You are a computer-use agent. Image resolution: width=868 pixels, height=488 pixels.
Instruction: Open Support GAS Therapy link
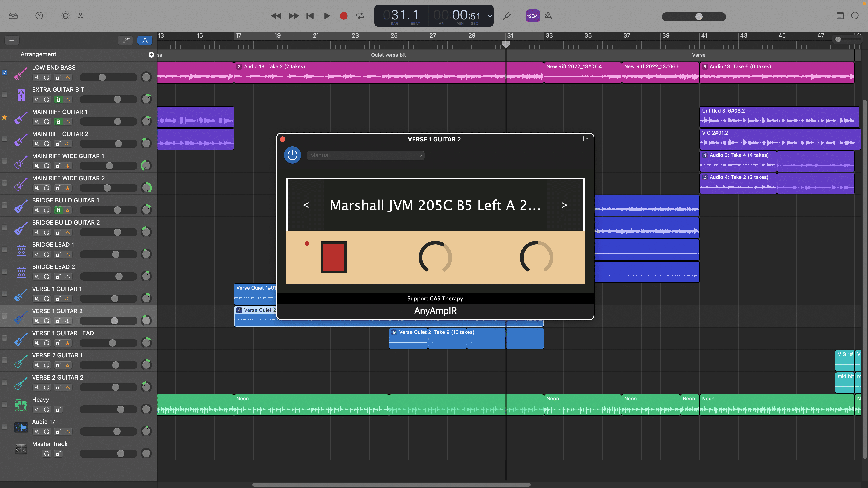[x=435, y=298]
